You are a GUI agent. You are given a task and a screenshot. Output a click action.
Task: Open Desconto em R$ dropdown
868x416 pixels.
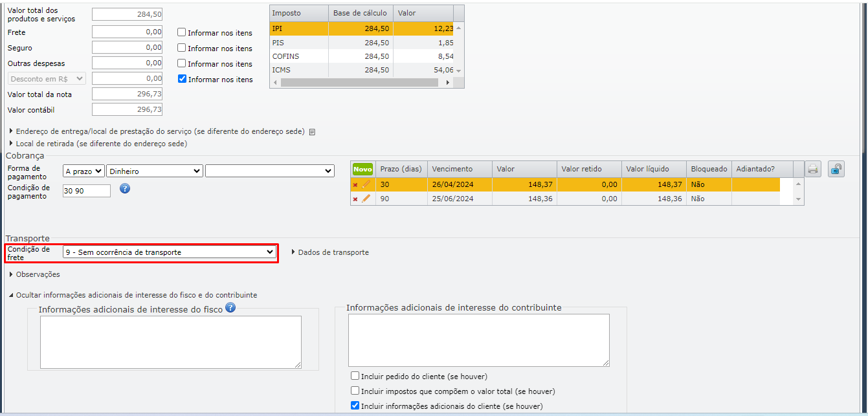tap(47, 78)
